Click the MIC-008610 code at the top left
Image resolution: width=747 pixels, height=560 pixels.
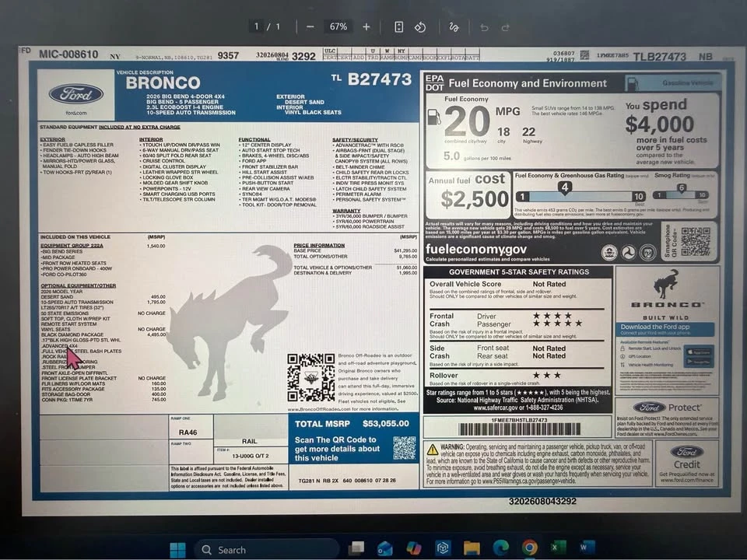68,54
